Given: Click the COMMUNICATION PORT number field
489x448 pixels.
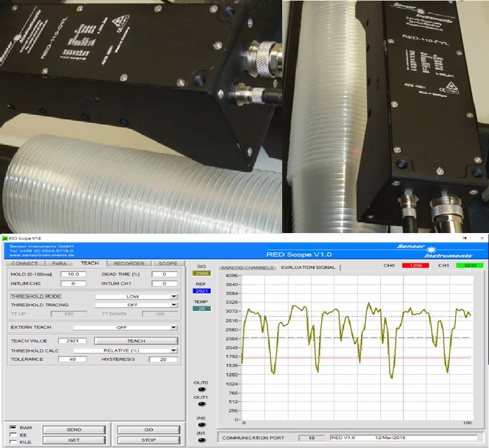Looking at the screenshot, I should pyautogui.click(x=311, y=438).
